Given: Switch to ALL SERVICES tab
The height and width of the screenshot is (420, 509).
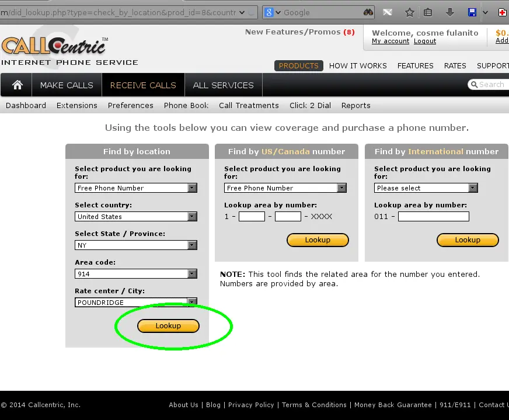Looking at the screenshot, I should point(224,85).
